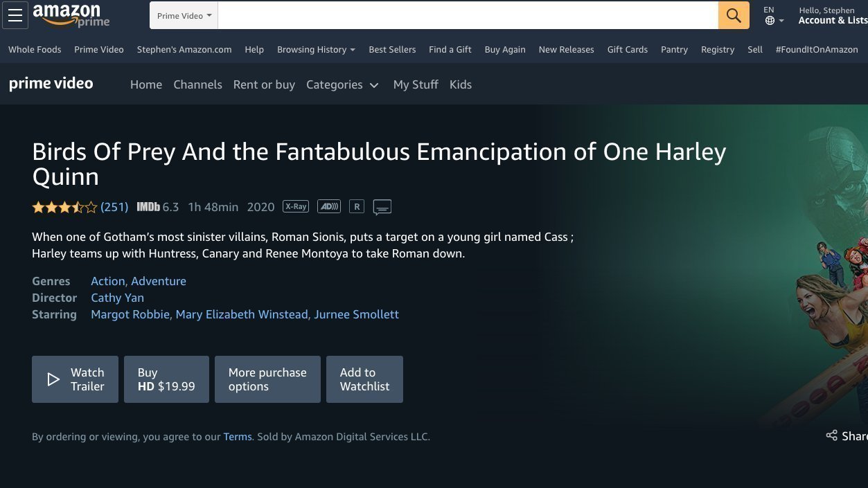The width and height of the screenshot is (868, 488).
Task: Expand the Categories menu chevron
Action: pyautogui.click(x=373, y=85)
